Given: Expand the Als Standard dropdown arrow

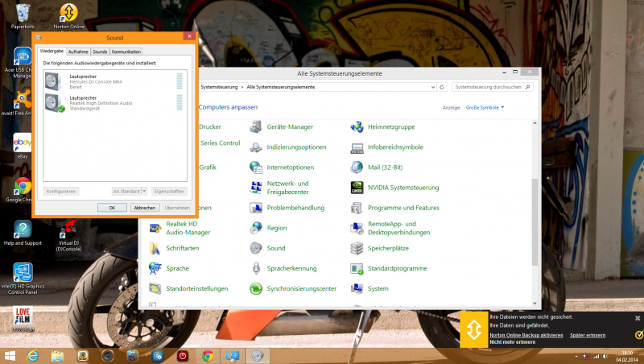Looking at the screenshot, I should click(x=144, y=191).
